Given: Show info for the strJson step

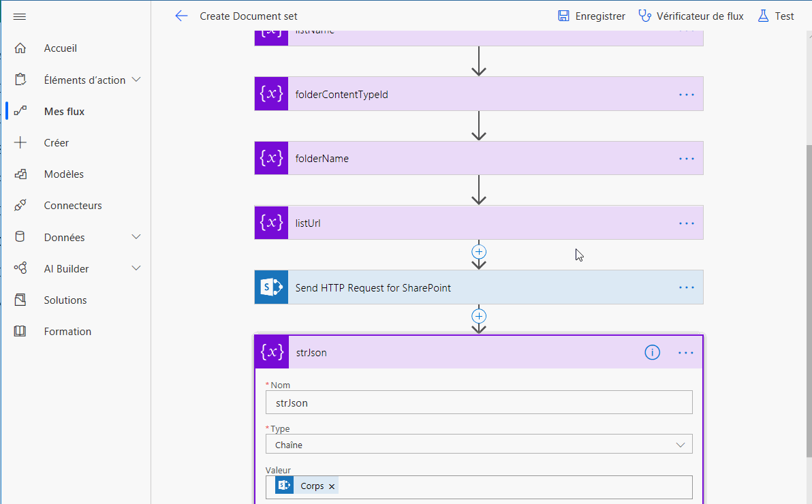Looking at the screenshot, I should tap(652, 353).
